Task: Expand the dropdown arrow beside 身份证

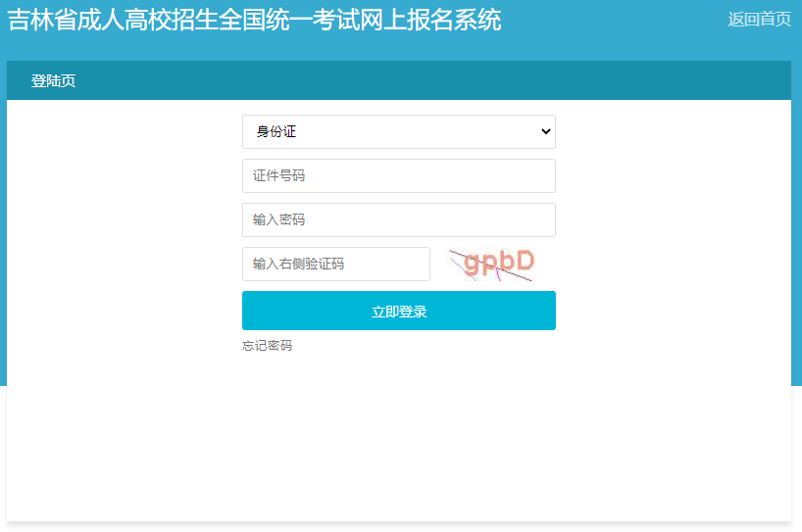Action: point(545,131)
